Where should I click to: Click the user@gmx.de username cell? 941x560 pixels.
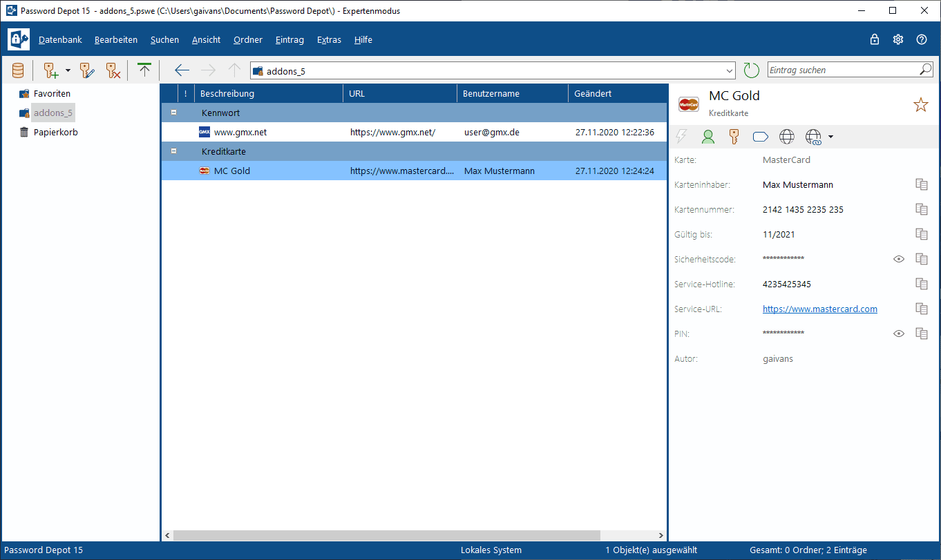491,132
